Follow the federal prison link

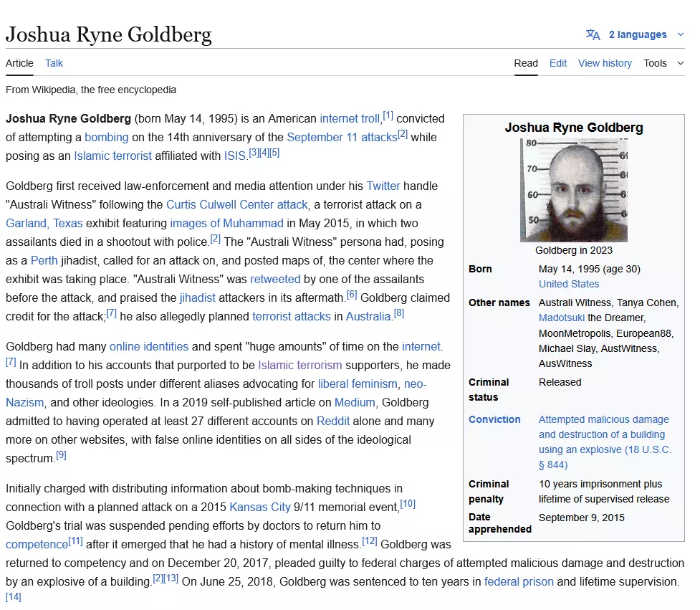tap(519, 582)
